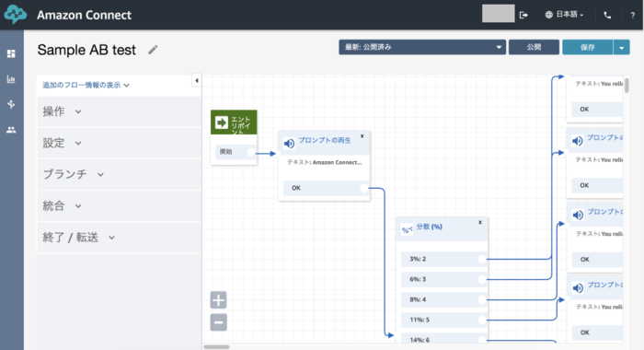Open the 日本語 language dropdown
Viewport: 644px width, 350px height.
569,15
